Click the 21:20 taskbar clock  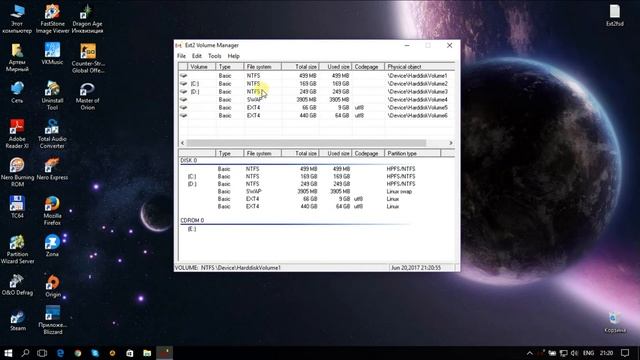pos(606,353)
